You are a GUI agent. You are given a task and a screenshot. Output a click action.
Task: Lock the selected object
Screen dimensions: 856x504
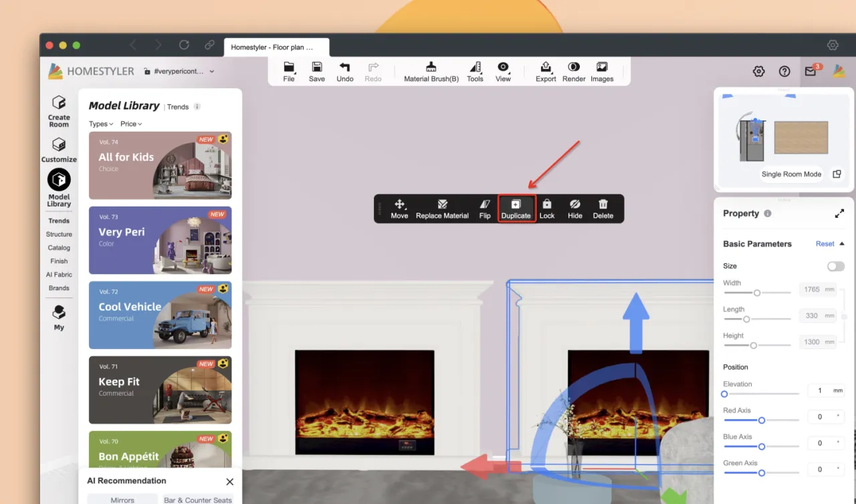tap(547, 209)
